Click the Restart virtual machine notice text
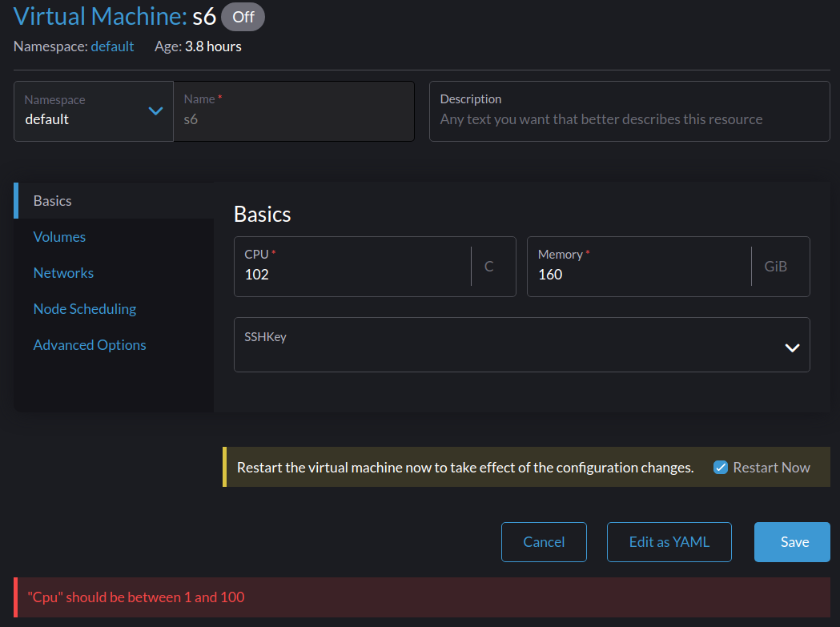840x627 pixels. coord(465,468)
